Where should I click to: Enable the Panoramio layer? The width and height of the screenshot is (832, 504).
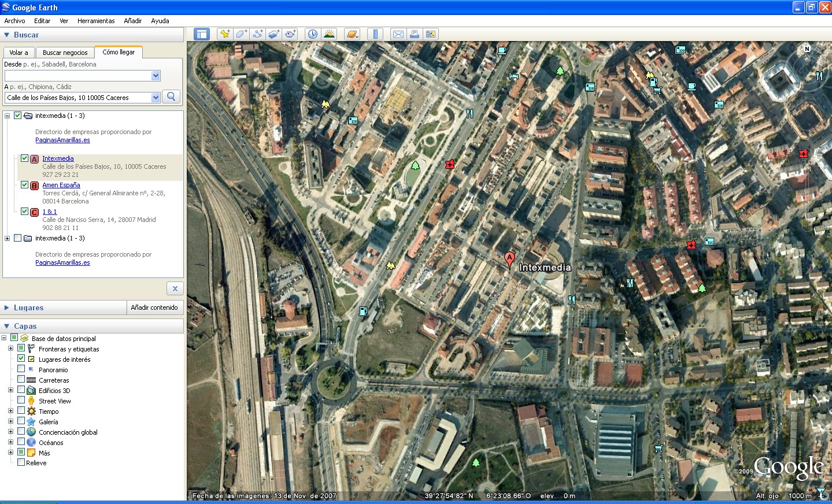click(21, 369)
